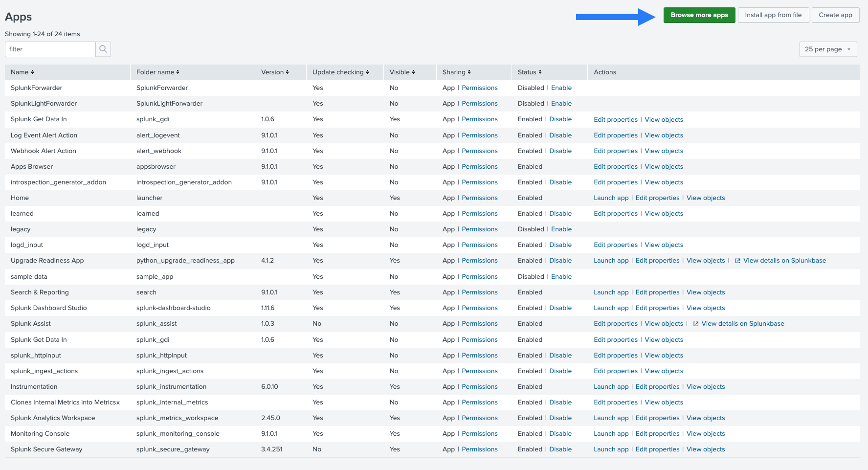Enable the sample data app
This screenshot has height=470, width=868.
coord(561,277)
